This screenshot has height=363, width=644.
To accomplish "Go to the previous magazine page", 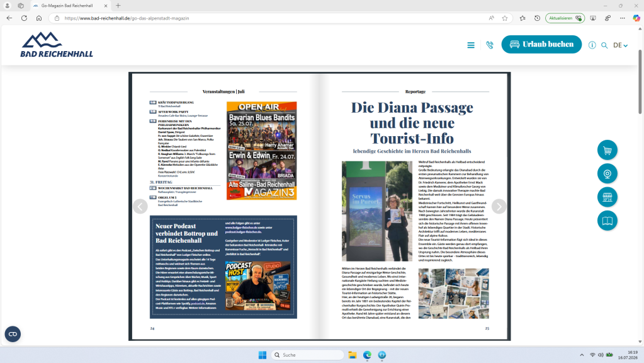I will [140, 206].
